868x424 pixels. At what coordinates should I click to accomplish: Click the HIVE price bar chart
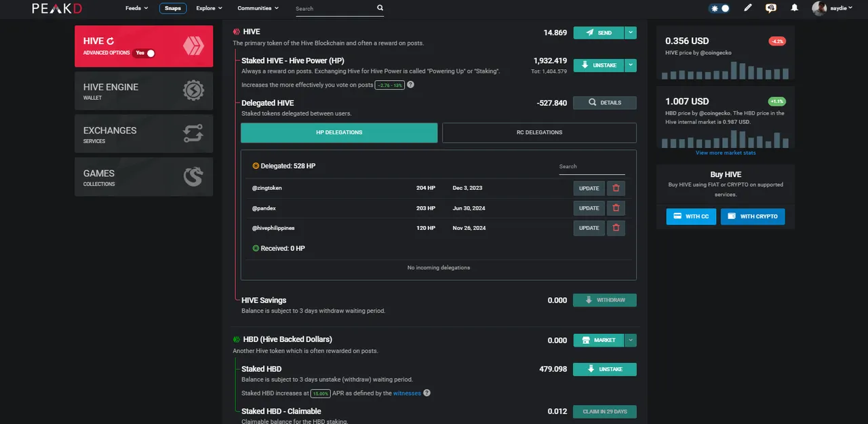725,71
